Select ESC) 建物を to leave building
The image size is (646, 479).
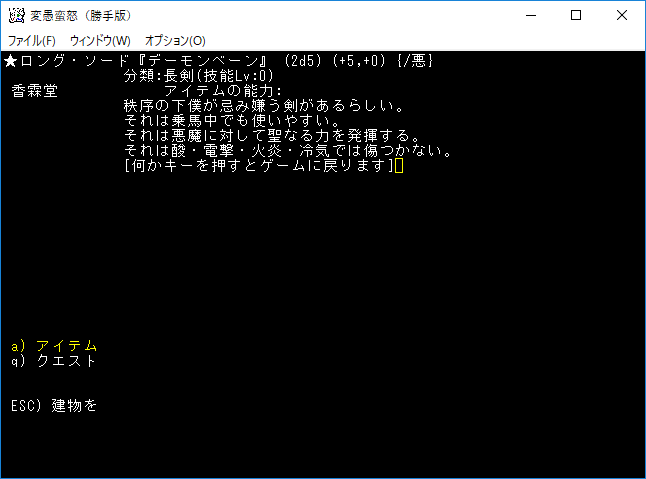(x=54, y=406)
